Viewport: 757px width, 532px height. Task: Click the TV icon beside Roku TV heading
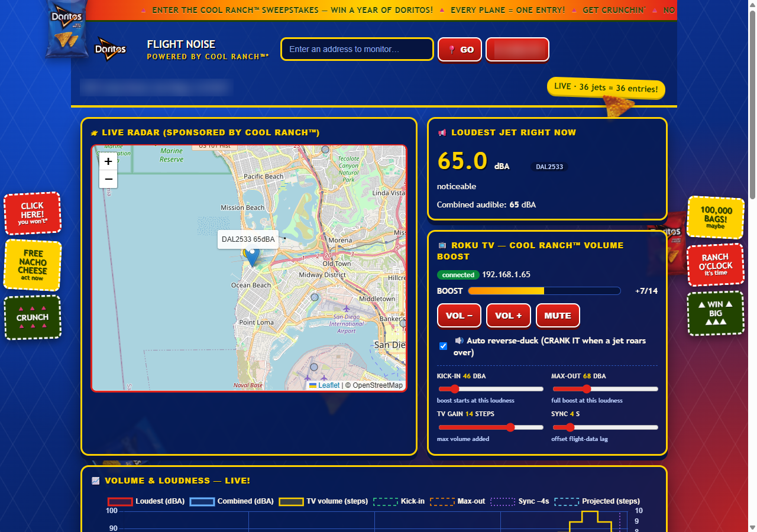[442, 245]
